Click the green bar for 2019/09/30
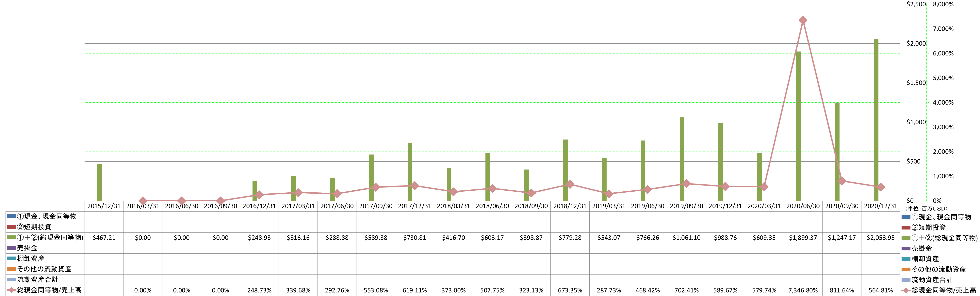The width and height of the screenshot is (980, 296). coord(682,159)
